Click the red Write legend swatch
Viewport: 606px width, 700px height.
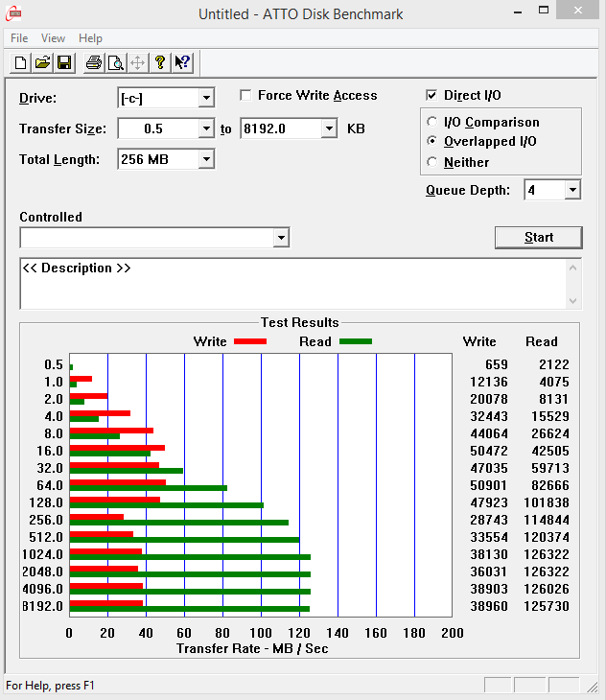[x=250, y=341]
